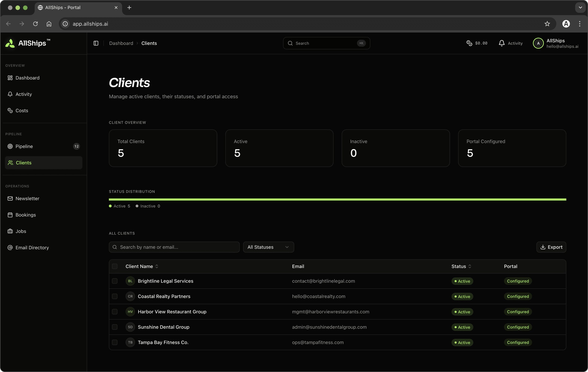Bookmark page with the star icon
Screen dimensions: 588x372
(x=547, y=24)
